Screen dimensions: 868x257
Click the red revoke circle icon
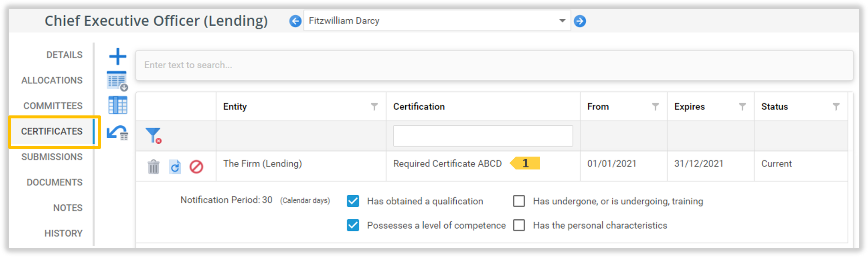(x=196, y=166)
